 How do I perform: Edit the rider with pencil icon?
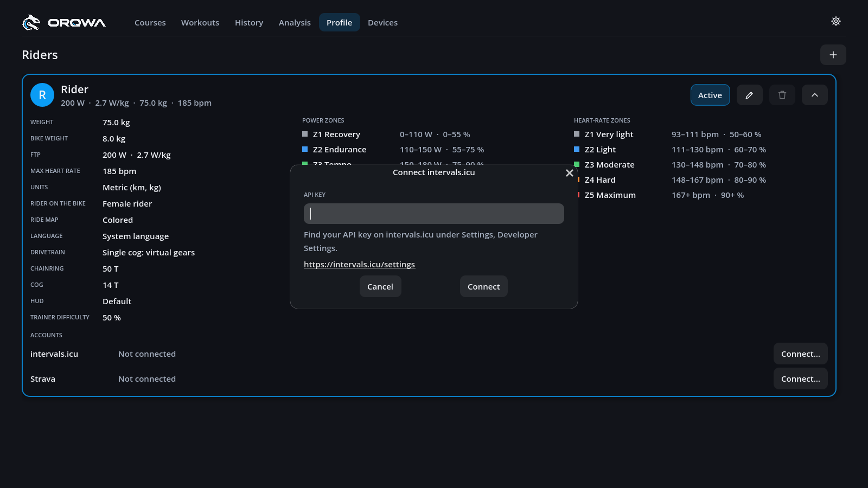[x=750, y=95]
